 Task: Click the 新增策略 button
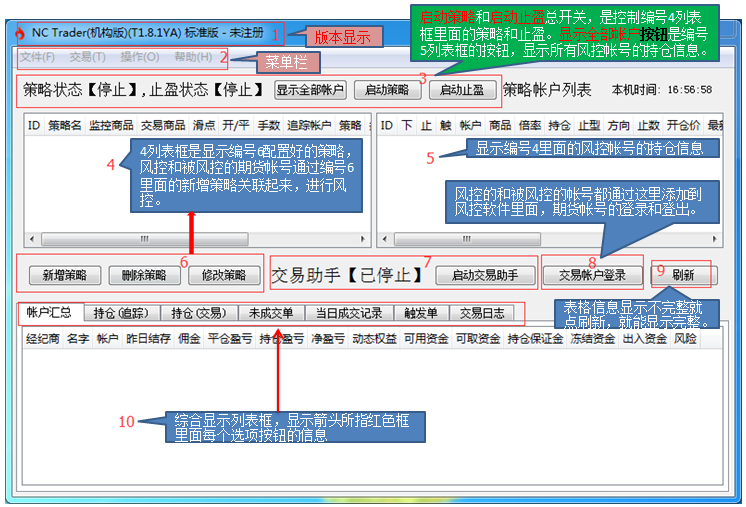coord(65,275)
